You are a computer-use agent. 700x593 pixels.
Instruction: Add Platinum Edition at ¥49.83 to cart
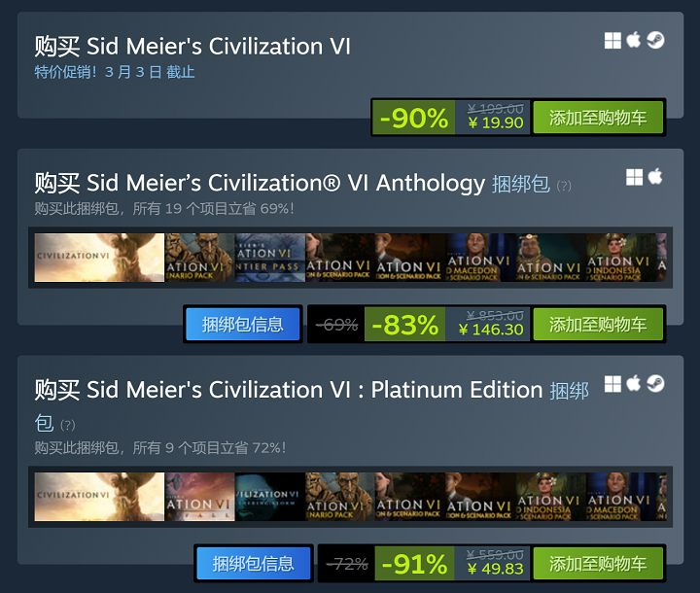tap(597, 563)
